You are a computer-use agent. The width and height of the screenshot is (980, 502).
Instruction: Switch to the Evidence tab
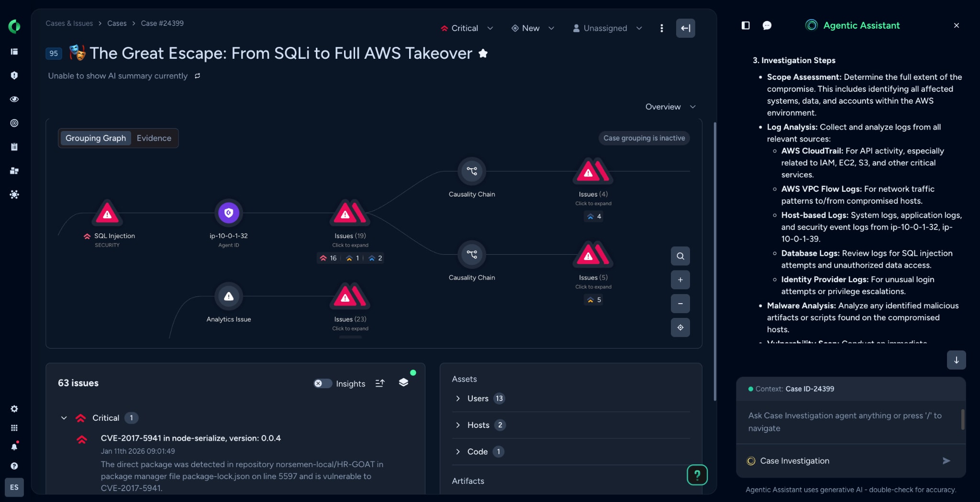pyautogui.click(x=154, y=138)
